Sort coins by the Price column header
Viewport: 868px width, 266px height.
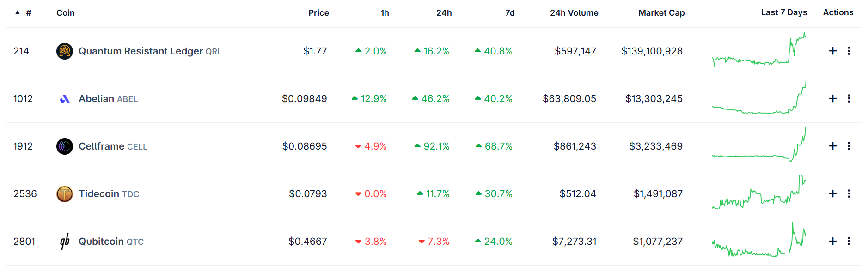pyautogui.click(x=318, y=13)
